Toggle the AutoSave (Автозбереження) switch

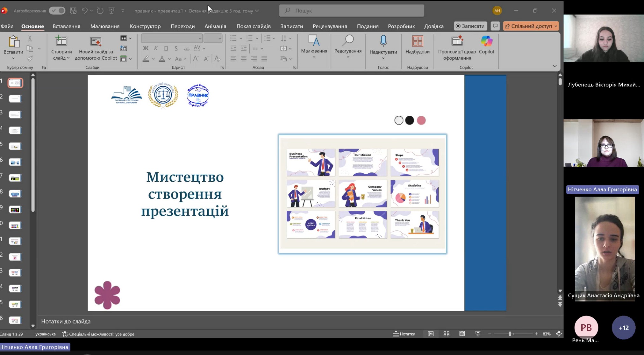[x=57, y=11]
